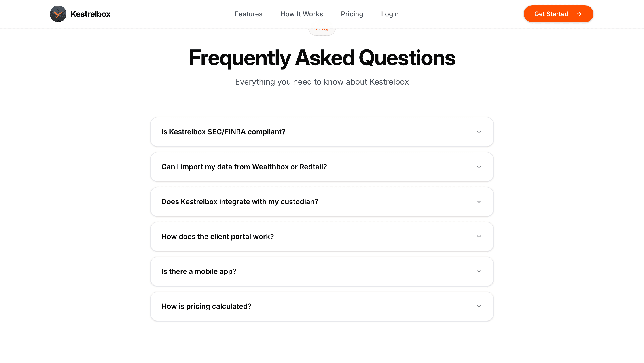
Task: Click the chevron on the pricing question
Action: coord(479,306)
